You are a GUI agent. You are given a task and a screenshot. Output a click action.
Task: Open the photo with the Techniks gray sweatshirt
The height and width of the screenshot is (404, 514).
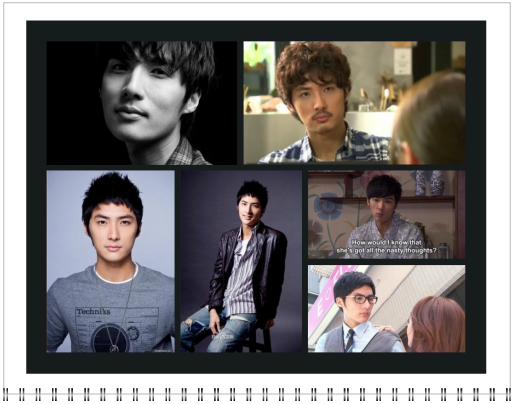[x=111, y=261]
